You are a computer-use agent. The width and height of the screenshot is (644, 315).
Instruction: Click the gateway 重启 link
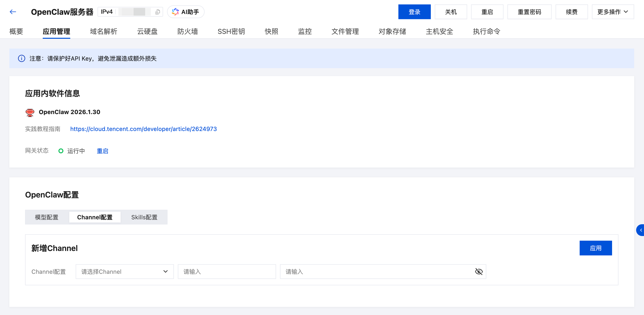pyautogui.click(x=102, y=151)
